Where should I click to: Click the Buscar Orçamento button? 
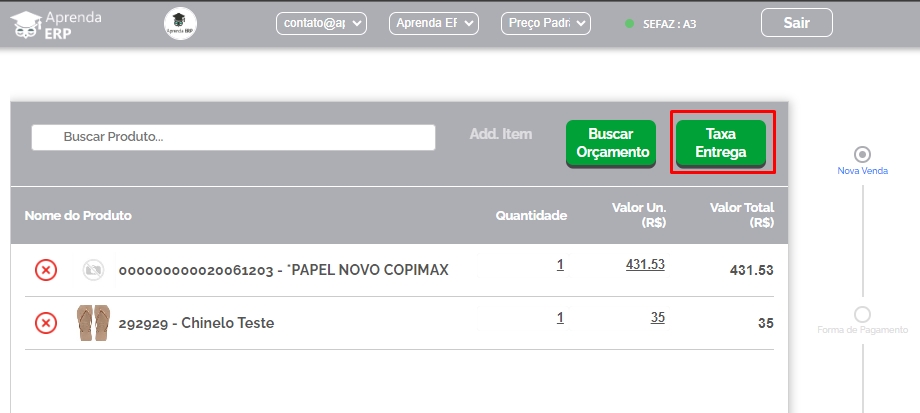point(611,143)
